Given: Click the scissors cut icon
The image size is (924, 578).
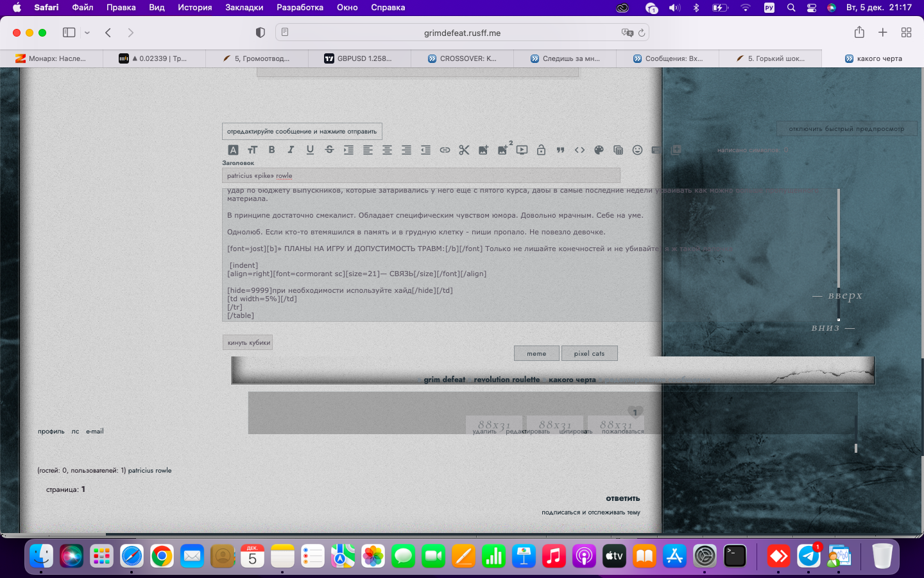Looking at the screenshot, I should point(464,150).
